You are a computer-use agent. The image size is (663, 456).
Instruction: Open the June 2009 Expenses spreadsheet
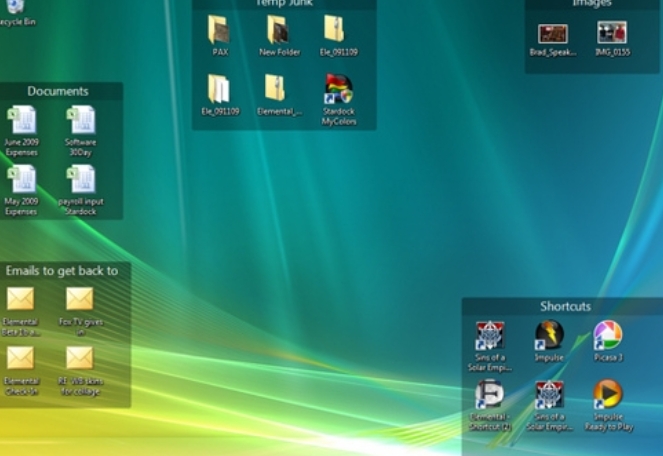pos(22,120)
